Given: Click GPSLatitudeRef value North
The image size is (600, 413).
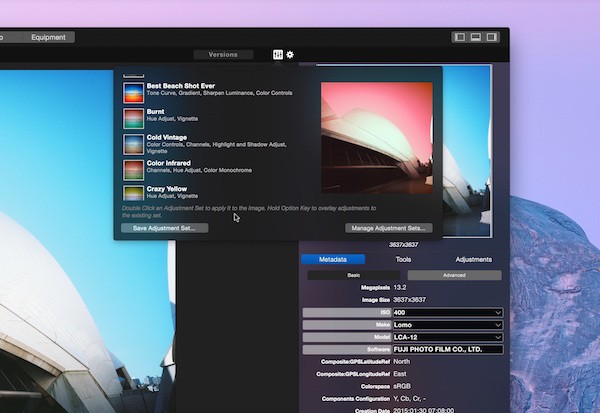Looking at the screenshot, I should 402,361.
